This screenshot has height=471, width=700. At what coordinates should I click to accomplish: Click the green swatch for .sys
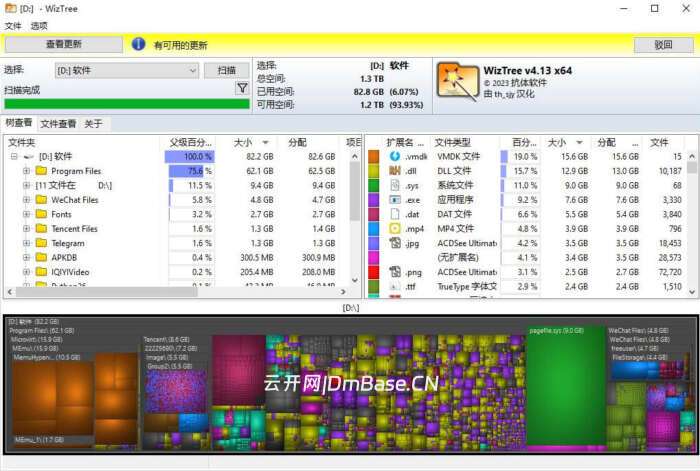(374, 185)
